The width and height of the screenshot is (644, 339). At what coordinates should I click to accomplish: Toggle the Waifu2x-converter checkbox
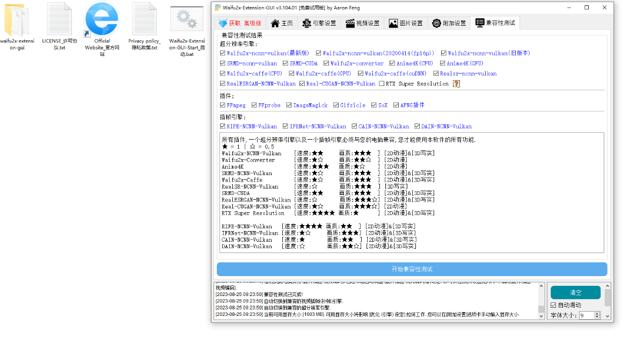(x=326, y=63)
